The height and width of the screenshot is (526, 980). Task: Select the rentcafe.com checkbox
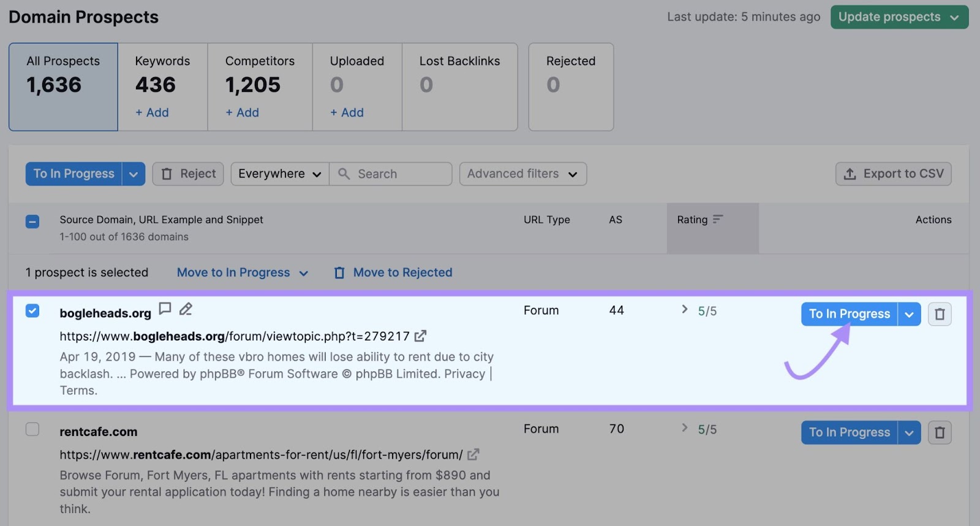tap(32, 429)
